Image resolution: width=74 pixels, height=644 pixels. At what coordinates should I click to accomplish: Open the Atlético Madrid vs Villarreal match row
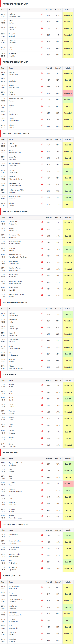pyautogui.click(x=37, y=340)
